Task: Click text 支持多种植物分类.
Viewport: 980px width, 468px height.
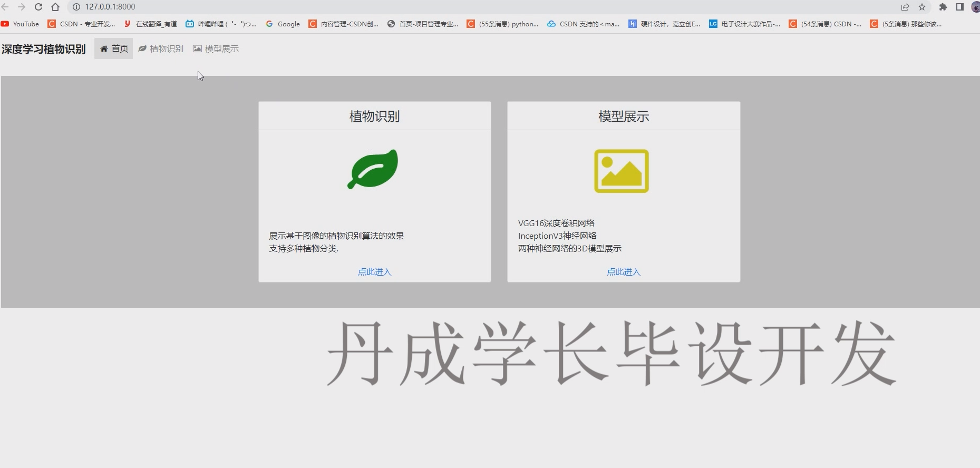Action: 304,248
